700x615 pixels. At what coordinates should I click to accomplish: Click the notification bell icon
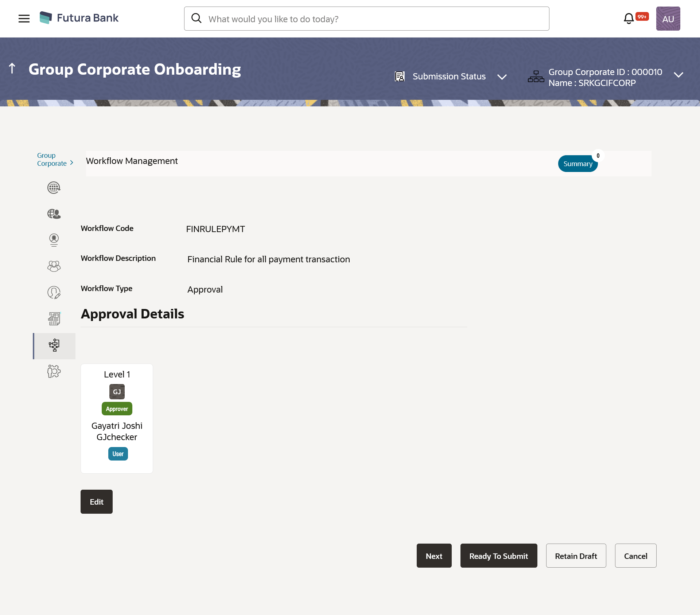[629, 19]
